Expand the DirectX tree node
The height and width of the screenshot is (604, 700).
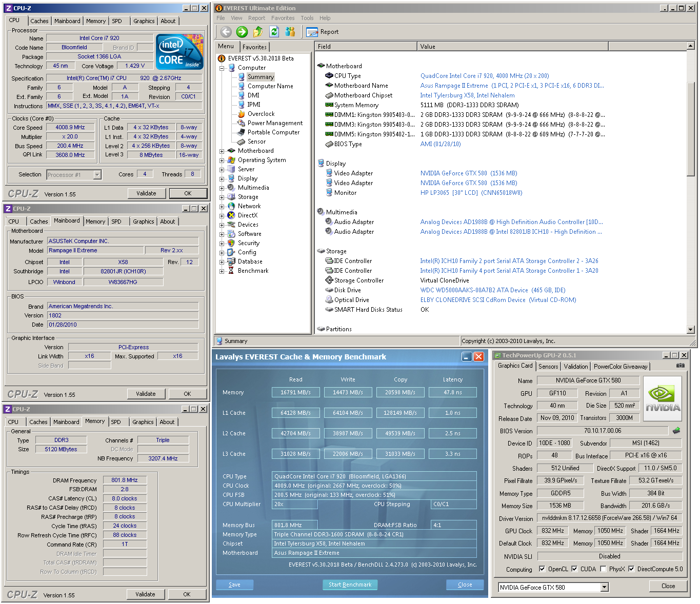[222, 215]
